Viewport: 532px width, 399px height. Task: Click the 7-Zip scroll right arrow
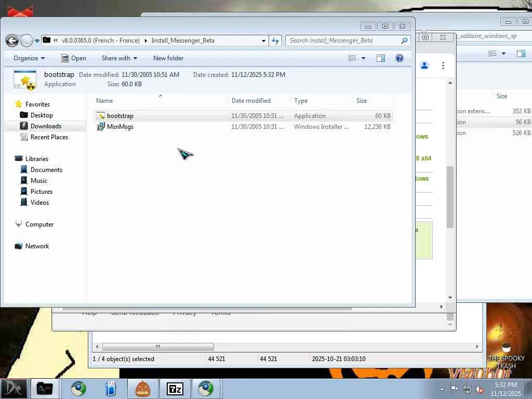coord(477,347)
